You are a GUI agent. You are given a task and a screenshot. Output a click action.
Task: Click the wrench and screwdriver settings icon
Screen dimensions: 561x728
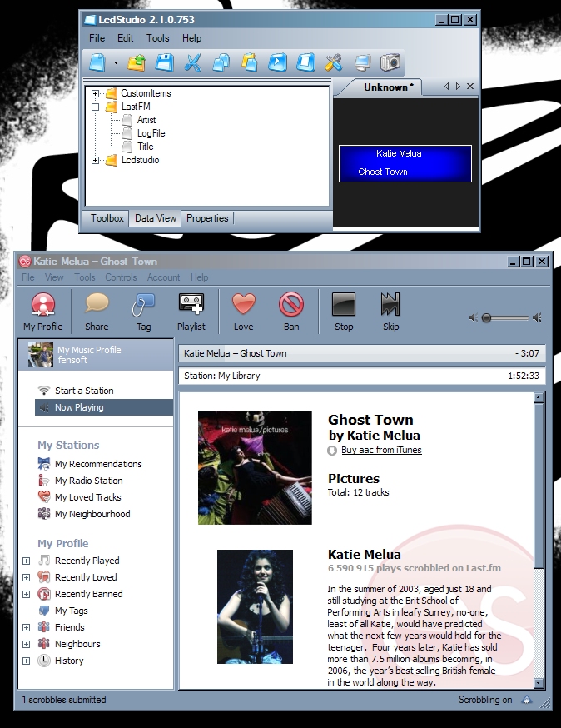[333, 62]
